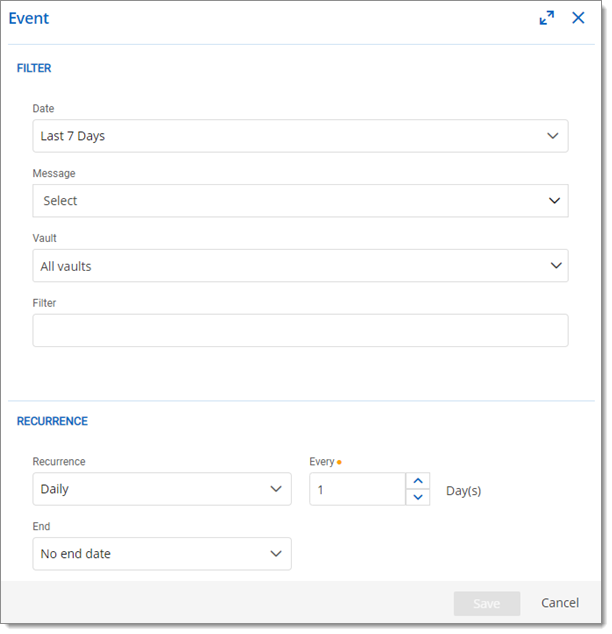Open the Date dropdown showing Last 7 Days
Image resolution: width=612 pixels, height=634 pixels.
[x=300, y=136]
